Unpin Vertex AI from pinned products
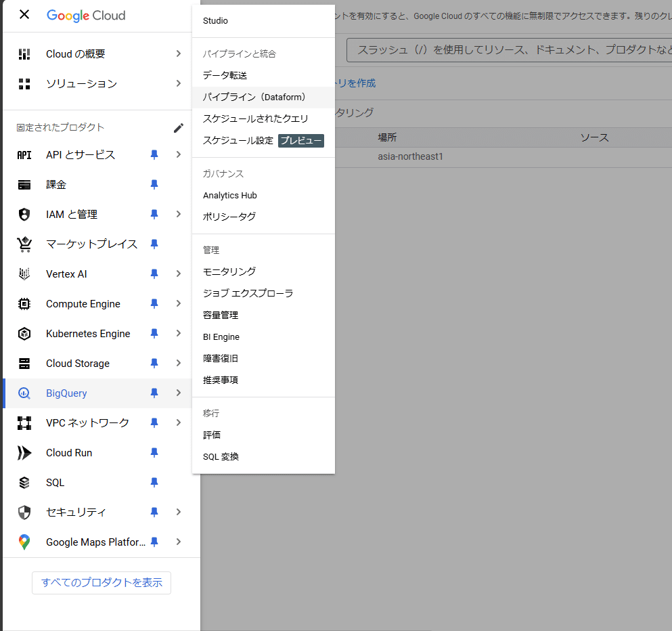 pos(154,274)
